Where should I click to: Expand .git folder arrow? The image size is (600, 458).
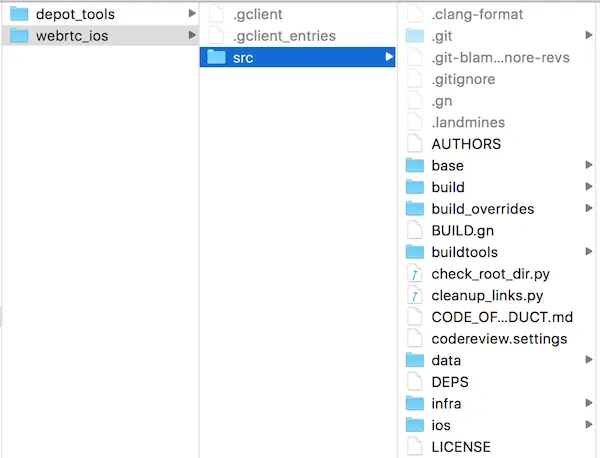tap(589, 35)
